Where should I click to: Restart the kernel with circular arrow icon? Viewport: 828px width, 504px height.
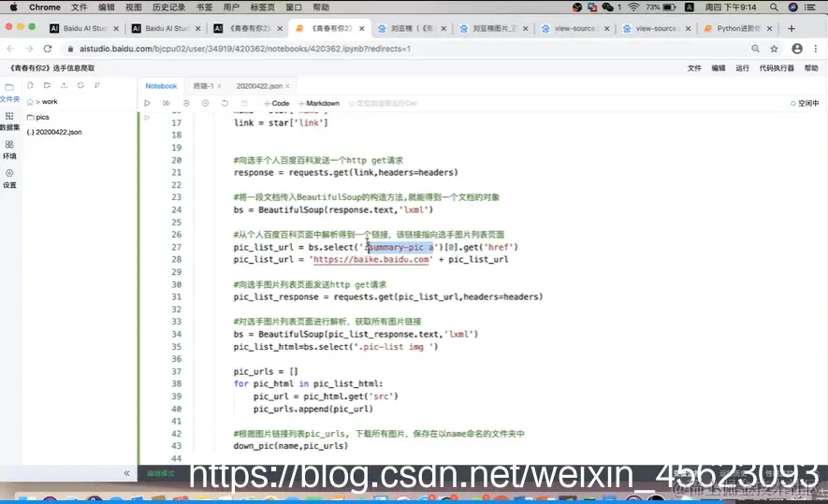(225, 104)
